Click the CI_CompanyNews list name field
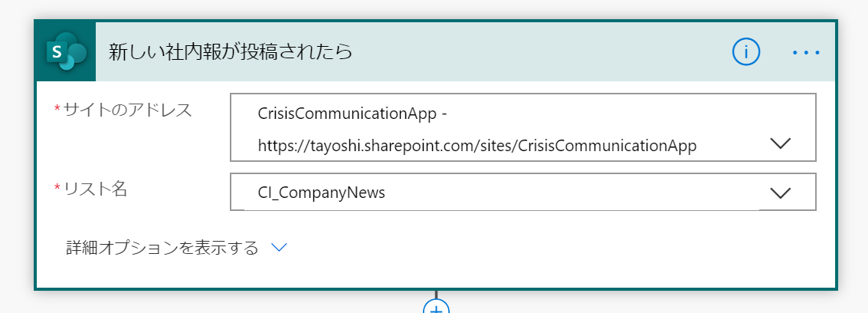Viewport: 868px width, 313px height. pyautogui.click(x=523, y=193)
